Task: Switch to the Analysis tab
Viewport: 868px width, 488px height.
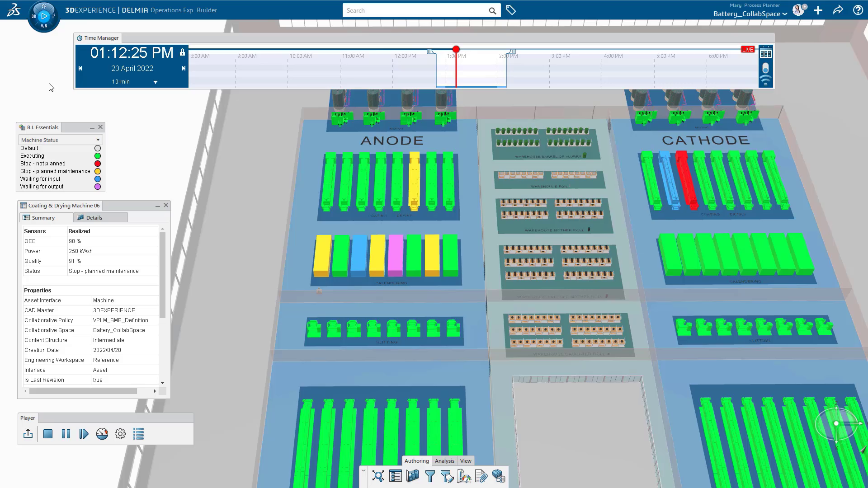Action: (444, 461)
